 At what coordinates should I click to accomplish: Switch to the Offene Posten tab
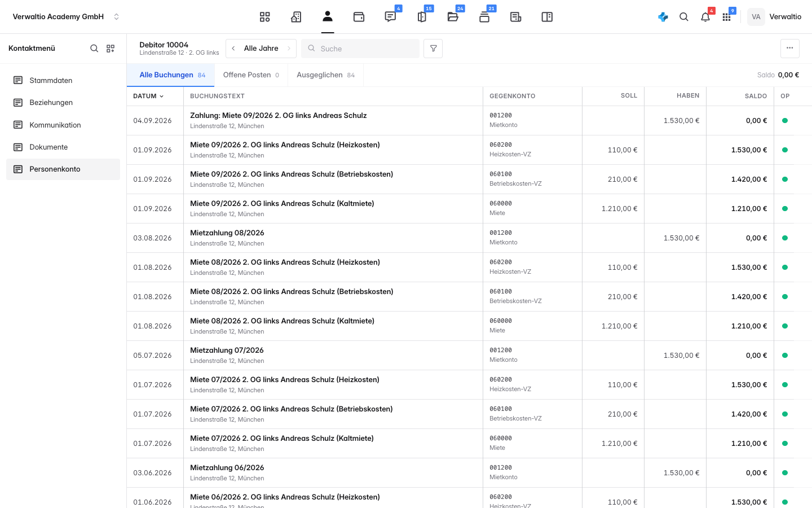251,75
